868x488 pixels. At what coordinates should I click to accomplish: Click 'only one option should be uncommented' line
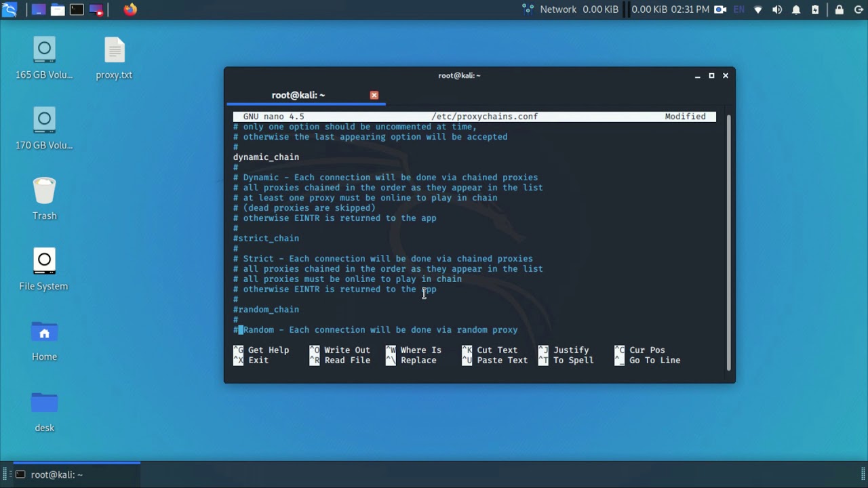355,127
